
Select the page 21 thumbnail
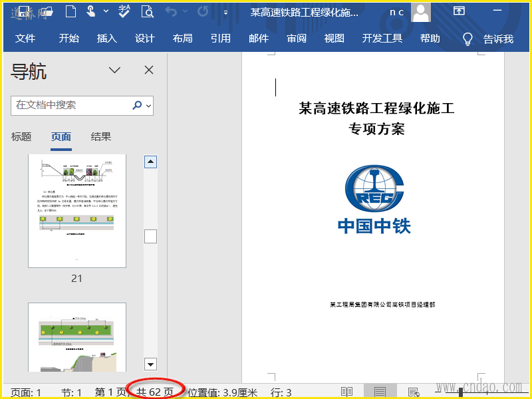click(x=77, y=211)
